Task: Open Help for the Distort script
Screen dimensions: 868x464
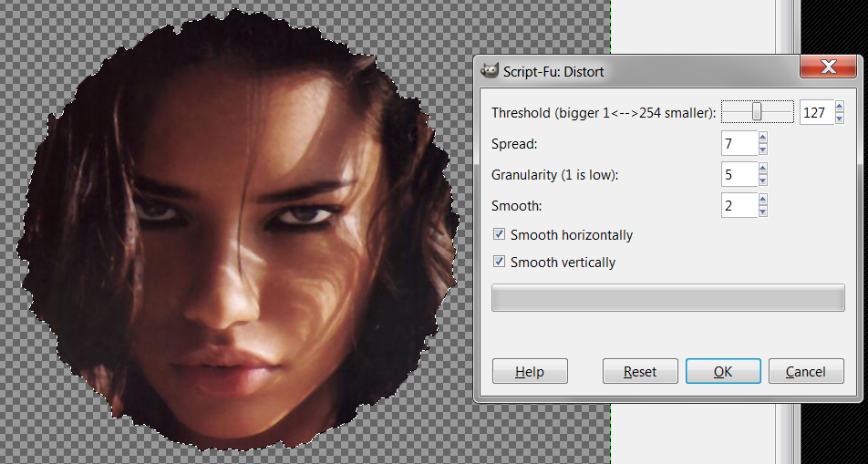Action: pyautogui.click(x=530, y=371)
